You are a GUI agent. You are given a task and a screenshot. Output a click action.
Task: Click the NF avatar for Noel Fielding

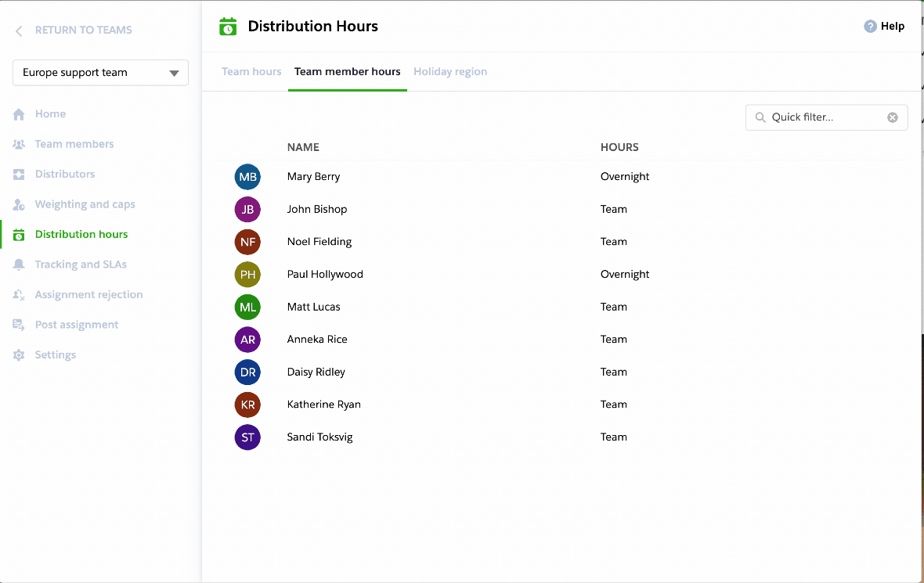pos(247,242)
